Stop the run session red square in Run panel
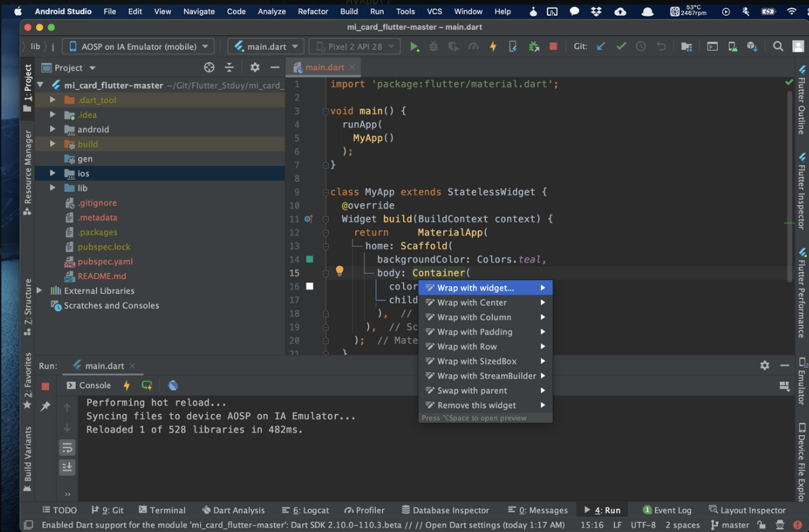The width and height of the screenshot is (809, 532). click(45, 387)
